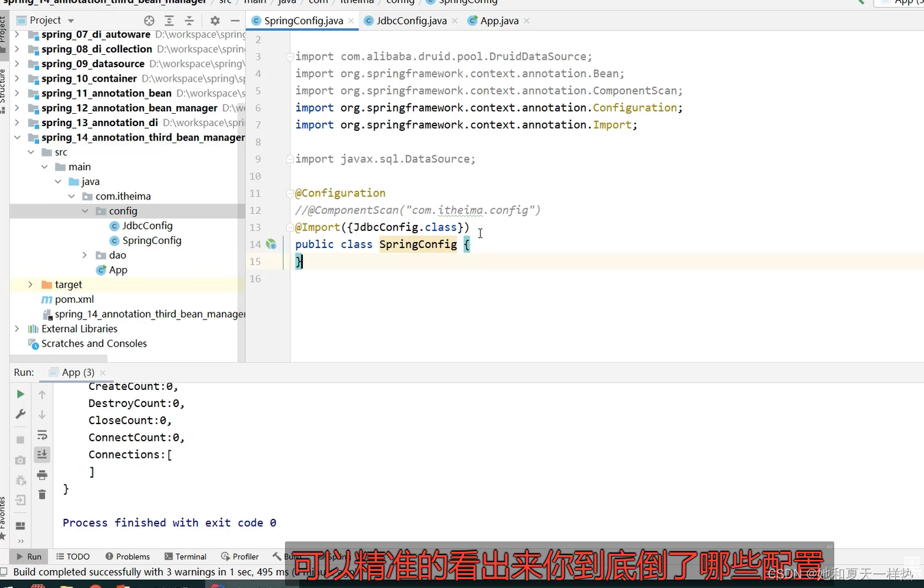
Task: Hide the Project panel with minus icon
Action: 235,21
